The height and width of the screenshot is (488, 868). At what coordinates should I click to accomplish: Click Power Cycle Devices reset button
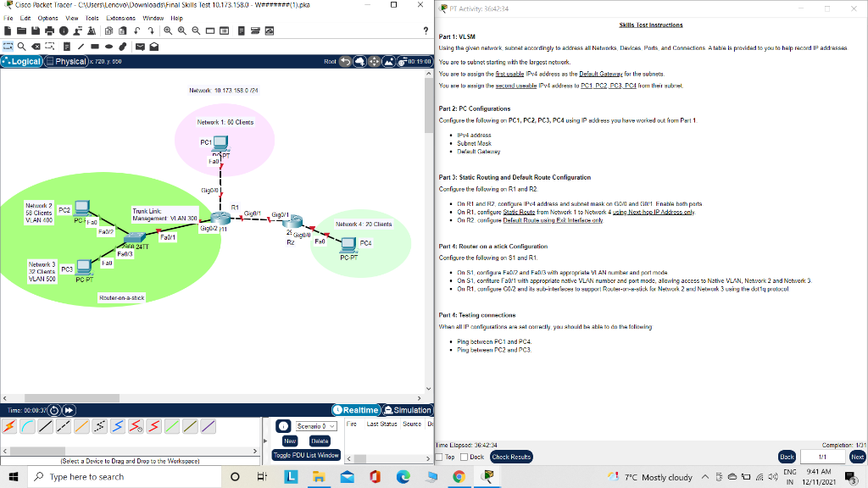tap(54, 410)
